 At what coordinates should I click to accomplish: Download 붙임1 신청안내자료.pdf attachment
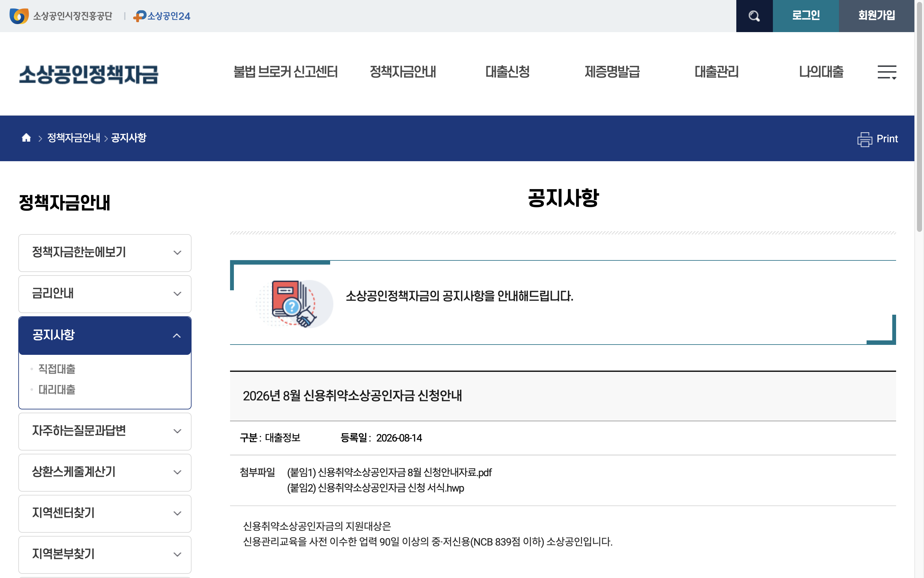[x=389, y=472]
